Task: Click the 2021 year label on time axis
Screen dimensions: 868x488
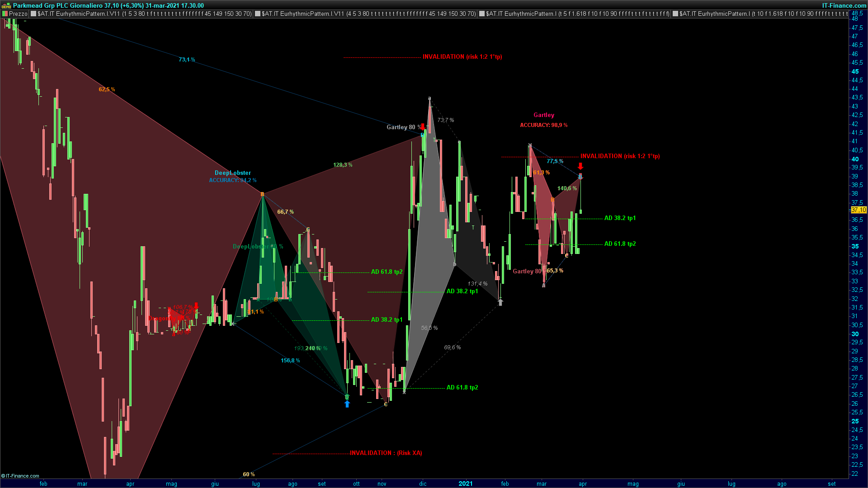Action: pos(466,483)
